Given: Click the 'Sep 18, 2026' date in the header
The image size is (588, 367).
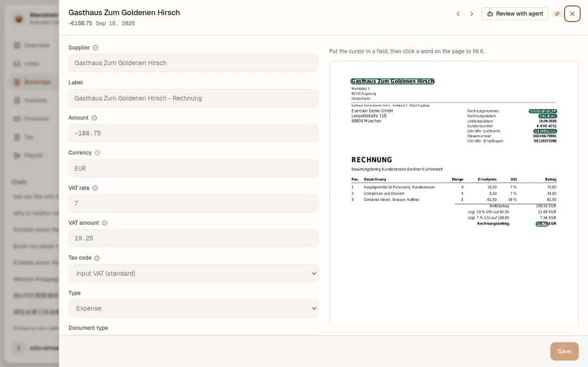Looking at the screenshot, I should 115,24.
